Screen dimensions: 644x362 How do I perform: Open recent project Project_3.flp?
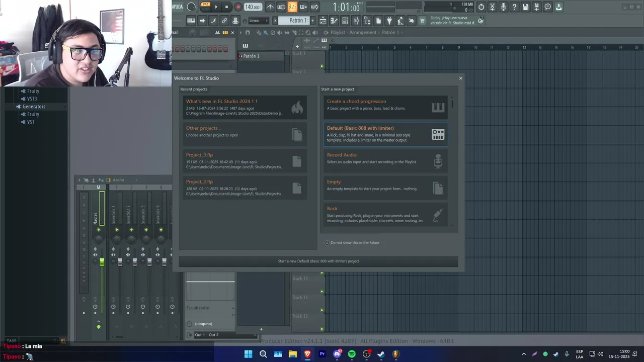[x=245, y=160]
